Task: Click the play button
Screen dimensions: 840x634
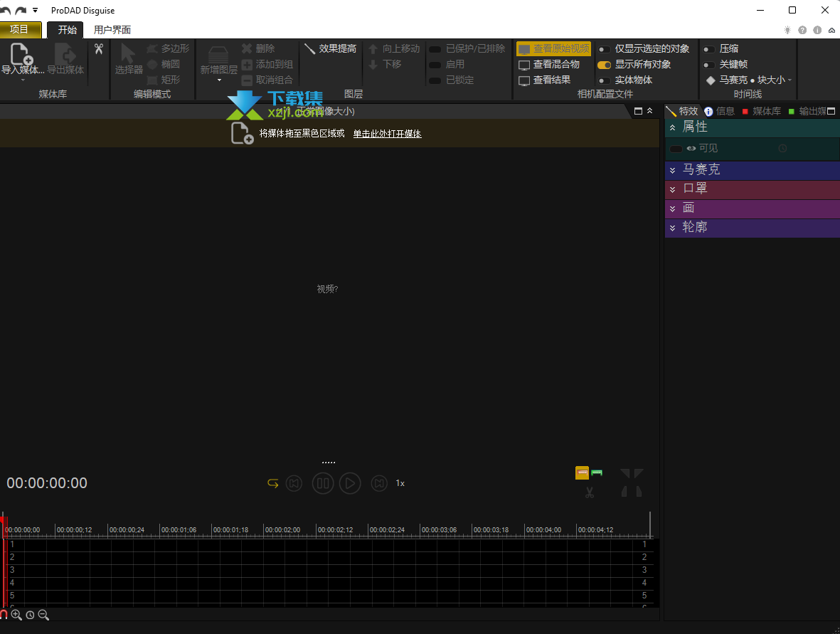Action: pyautogui.click(x=350, y=483)
